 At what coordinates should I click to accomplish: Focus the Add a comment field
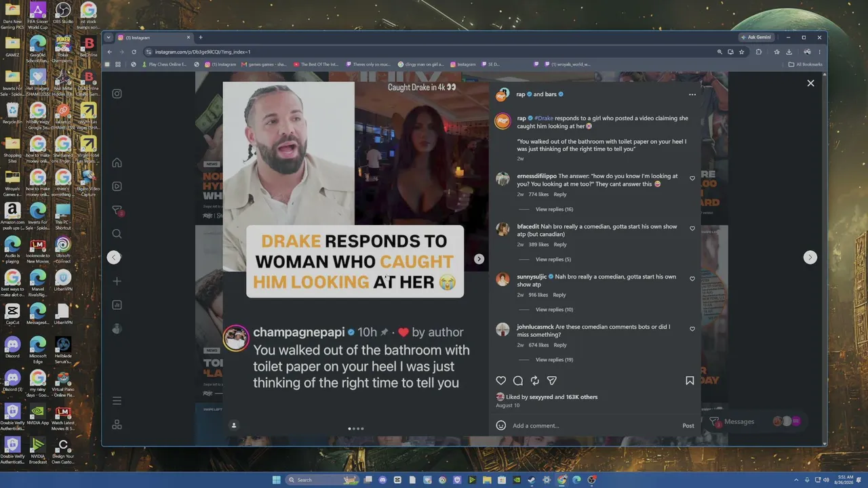595,426
